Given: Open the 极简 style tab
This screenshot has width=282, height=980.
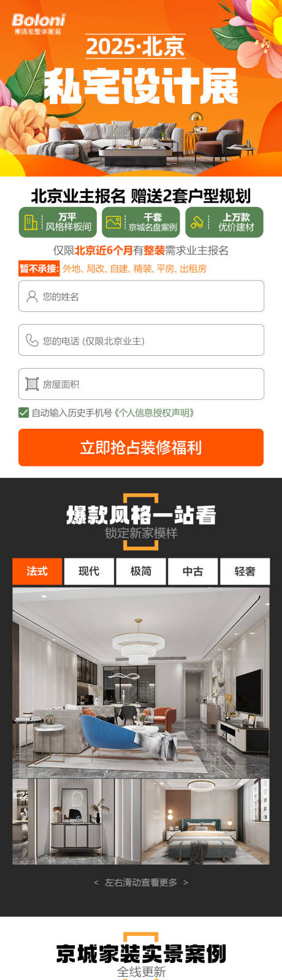Looking at the screenshot, I should point(141,571).
